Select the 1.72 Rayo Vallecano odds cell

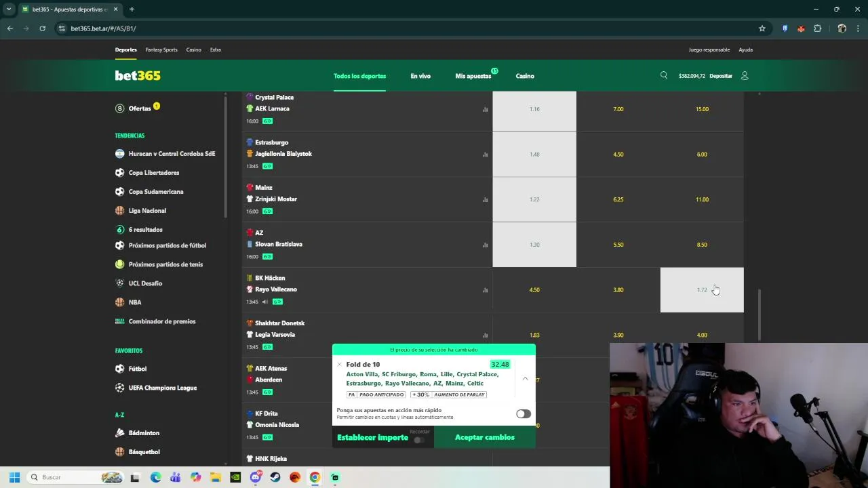click(702, 290)
